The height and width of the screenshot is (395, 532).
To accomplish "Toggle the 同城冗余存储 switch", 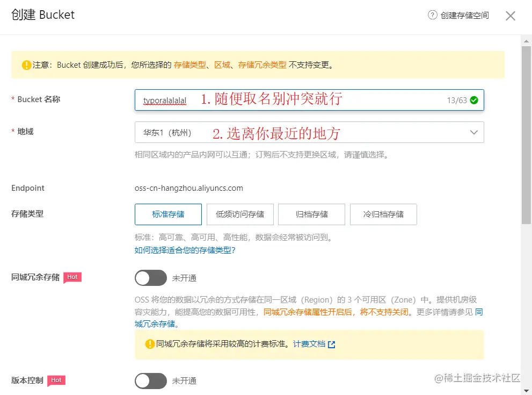I will pos(151,278).
